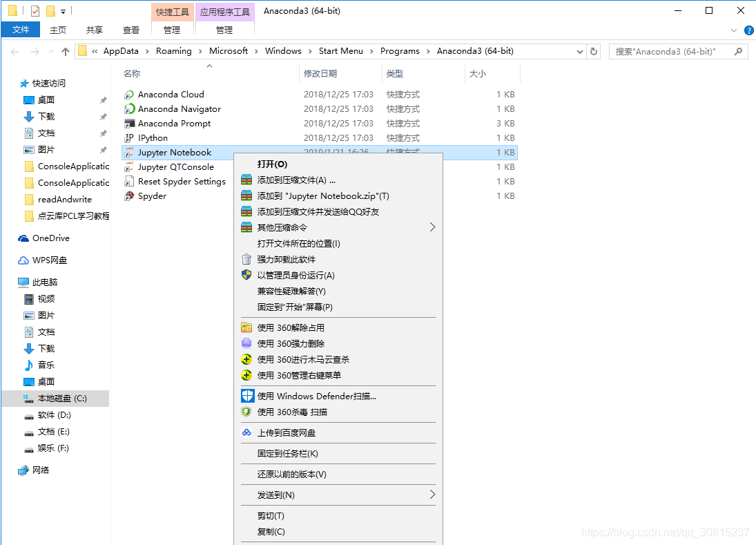Open the 文件 ribbon tab
Screen dimensions: 756x545
21,30
